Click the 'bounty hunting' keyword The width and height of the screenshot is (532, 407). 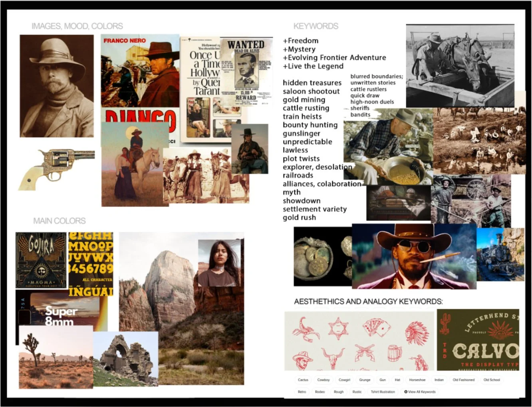click(310, 125)
